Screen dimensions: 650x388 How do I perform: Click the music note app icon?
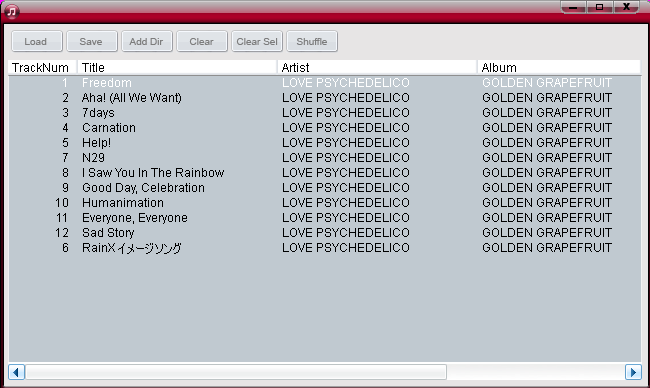click(x=12, y=11)
